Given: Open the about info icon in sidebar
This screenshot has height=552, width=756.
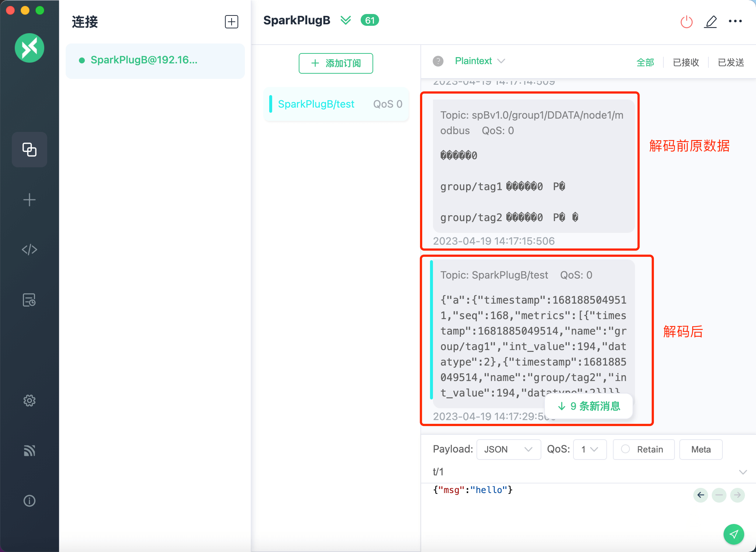Looking at the screenshot, I should tap(30, 501).
